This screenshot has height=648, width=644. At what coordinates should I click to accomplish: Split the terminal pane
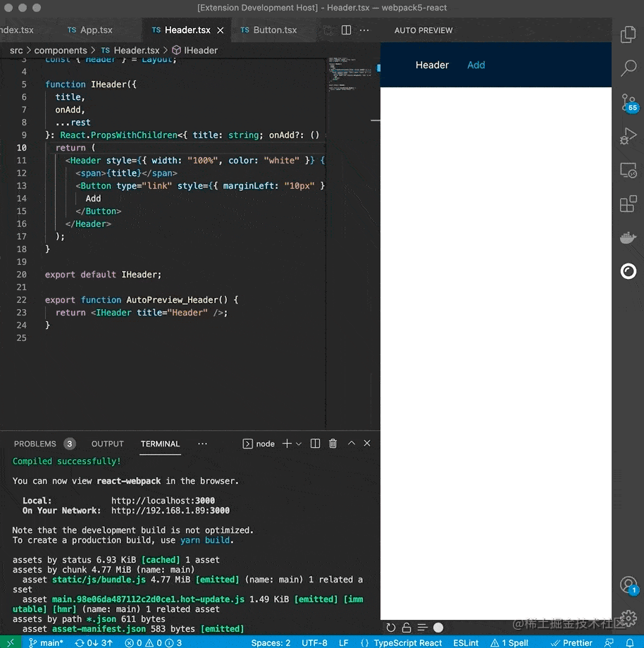coord(314,444)
